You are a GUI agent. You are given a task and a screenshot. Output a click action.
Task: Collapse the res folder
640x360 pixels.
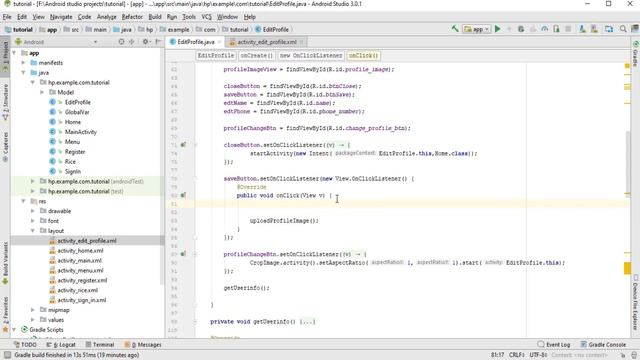click(24, 201)
